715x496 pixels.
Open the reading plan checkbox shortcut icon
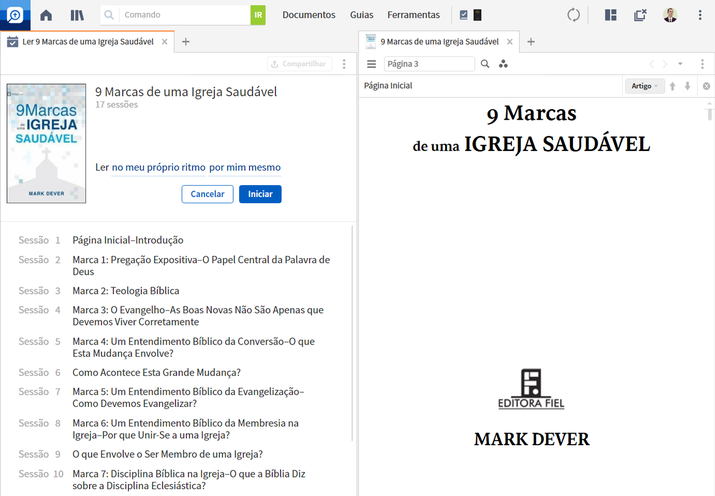464,15
